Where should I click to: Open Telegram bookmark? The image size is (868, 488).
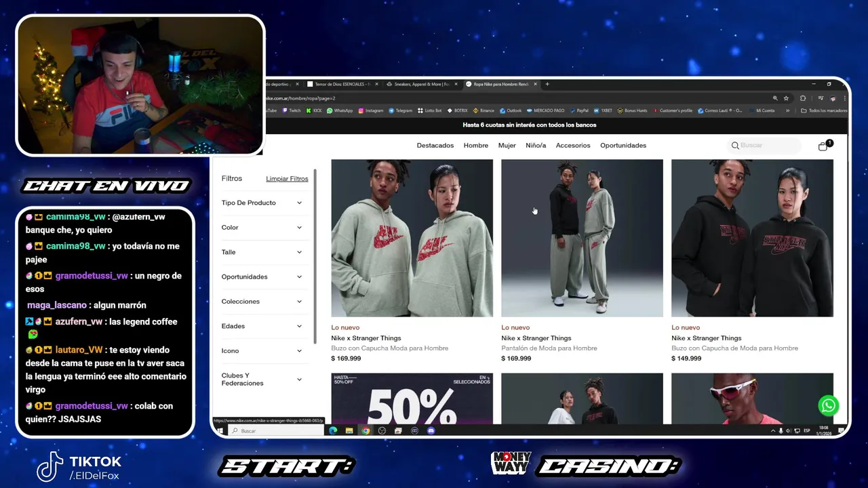point(401,110)
